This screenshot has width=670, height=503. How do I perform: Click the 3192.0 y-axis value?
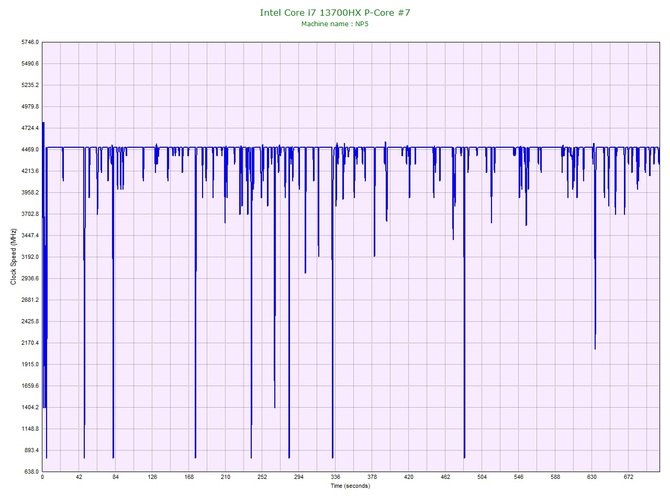pyautogui.click(x=30, y=257)
